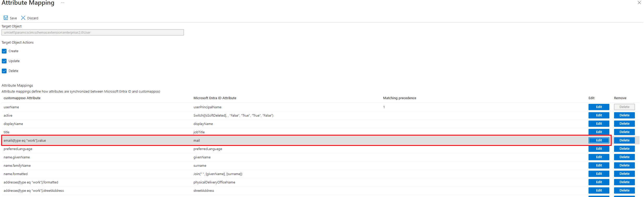Click matching precedence value 1

[384, 107]
